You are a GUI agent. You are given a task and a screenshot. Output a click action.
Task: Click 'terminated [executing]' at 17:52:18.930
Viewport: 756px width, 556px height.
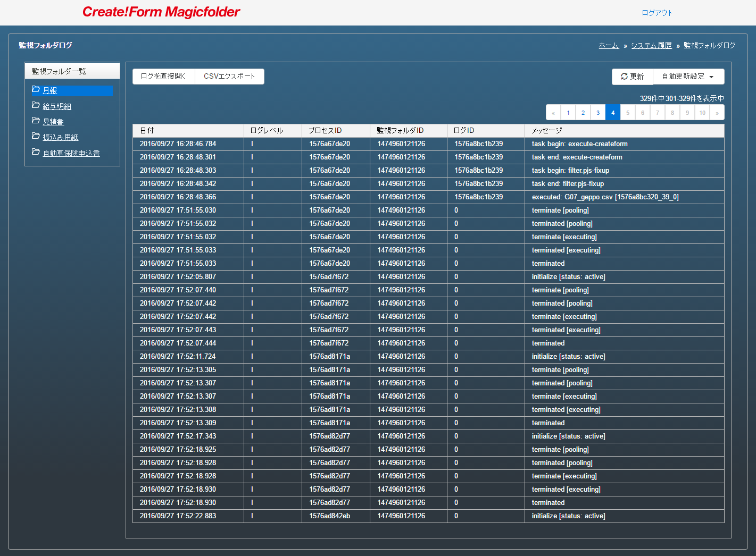click(x=567, y=489)
